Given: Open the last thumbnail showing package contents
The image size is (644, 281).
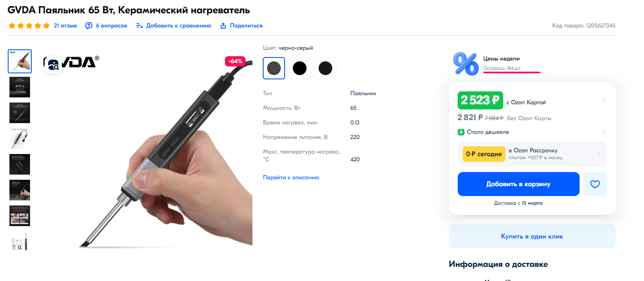Looking at the screenshot, I should [x=20, y=242].
